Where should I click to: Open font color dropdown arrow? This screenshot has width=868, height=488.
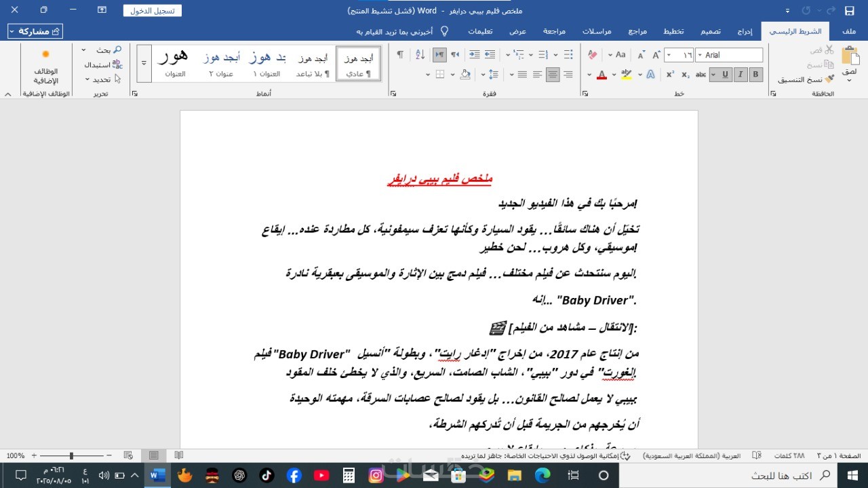(589, 75)
